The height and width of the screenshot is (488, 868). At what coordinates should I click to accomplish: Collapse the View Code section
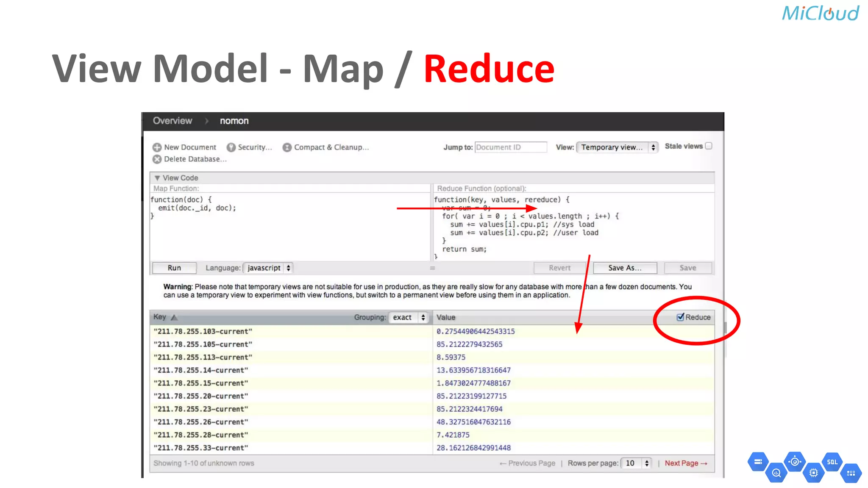click(157, 178)
